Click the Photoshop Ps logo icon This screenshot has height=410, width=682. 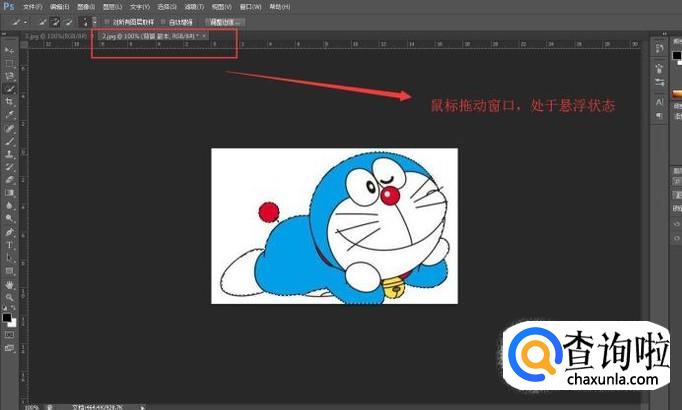tap(8, 7)
